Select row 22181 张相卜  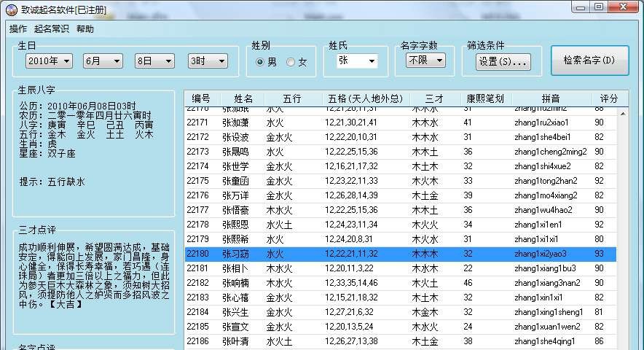401,268
